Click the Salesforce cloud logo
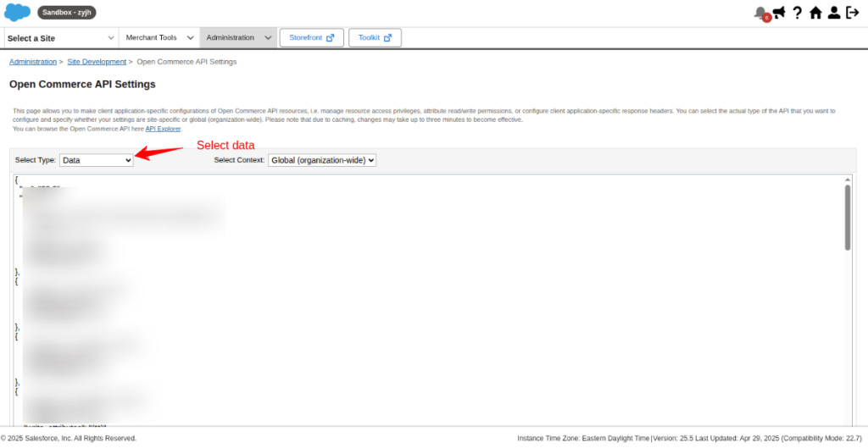This screenshot has height=448, width=868. [18, 13]
